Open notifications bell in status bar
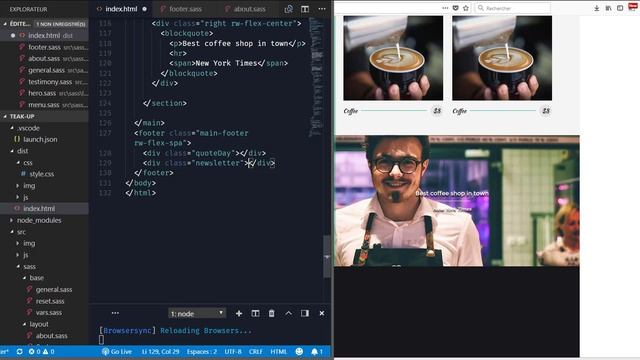Image resolution: width=640 pixels, height=360 pixels. coord(317,351)
